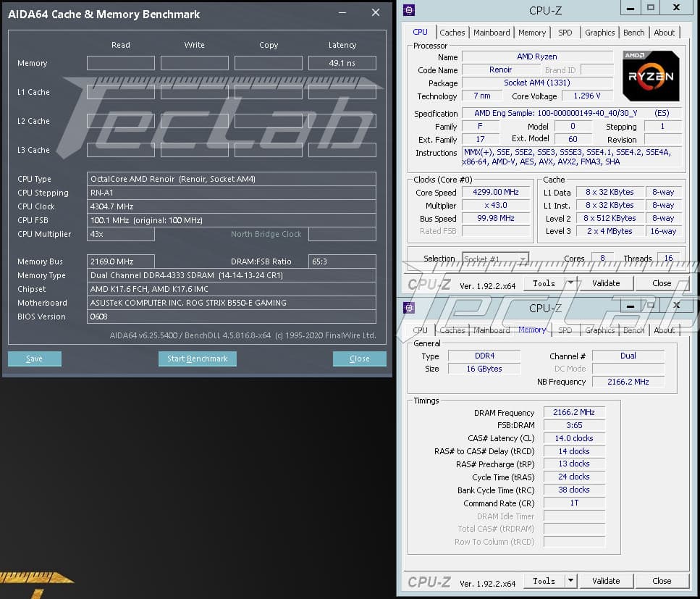Image resolution: width=700 pixels, height=599 pixels.
Task: Click the Level 3 cache 2 x 4 MBytes value
Action: coord(610,231)
